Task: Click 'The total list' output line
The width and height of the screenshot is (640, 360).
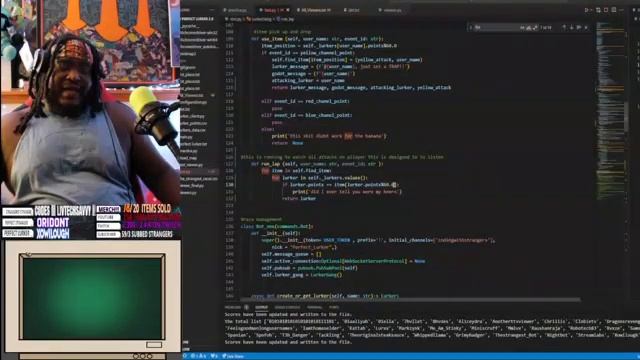Action: point(432,322)
